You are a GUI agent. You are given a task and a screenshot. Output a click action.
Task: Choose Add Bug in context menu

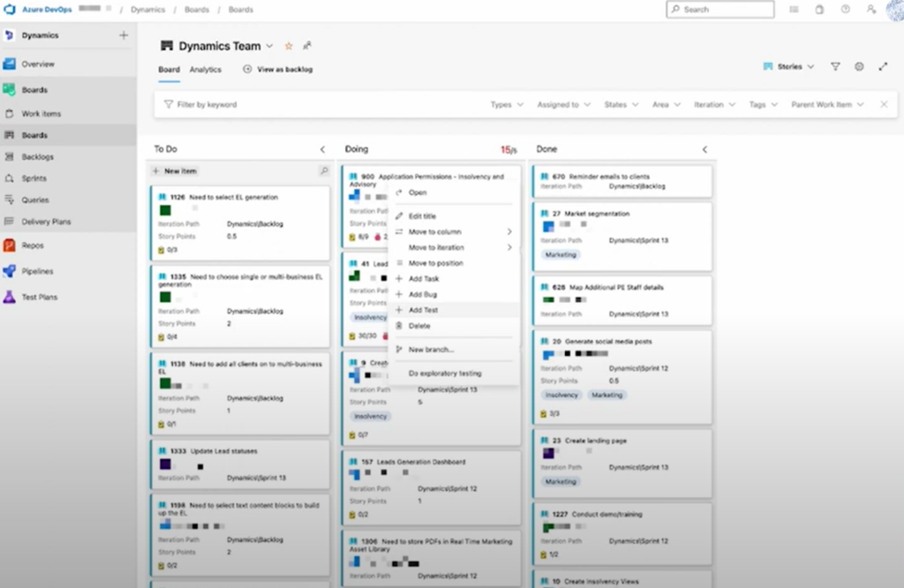coord(454,294)
